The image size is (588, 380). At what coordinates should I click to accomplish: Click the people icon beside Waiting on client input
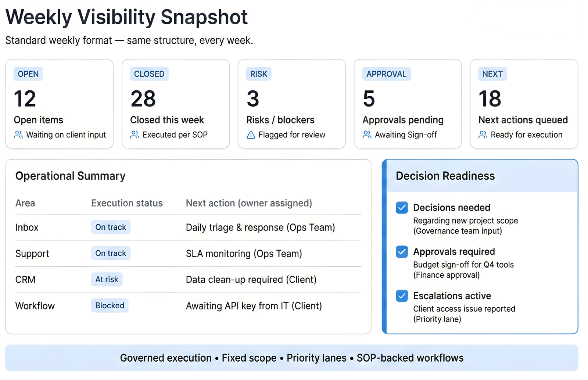18,135
